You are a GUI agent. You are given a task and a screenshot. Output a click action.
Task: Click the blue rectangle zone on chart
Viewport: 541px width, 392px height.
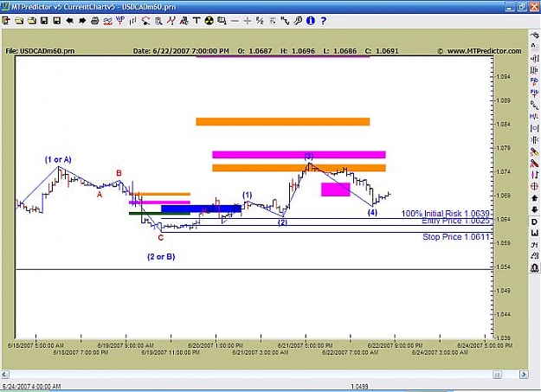tap(201, 209)
